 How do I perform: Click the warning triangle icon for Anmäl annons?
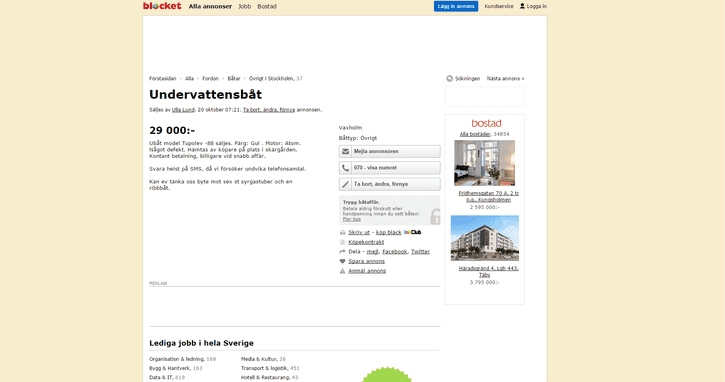(x=342, y=271)
